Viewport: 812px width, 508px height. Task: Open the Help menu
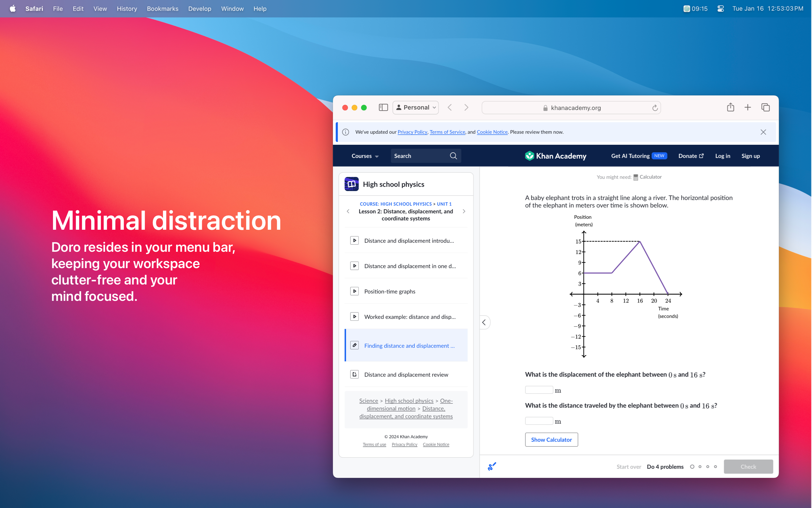click(x=260, y=8)
